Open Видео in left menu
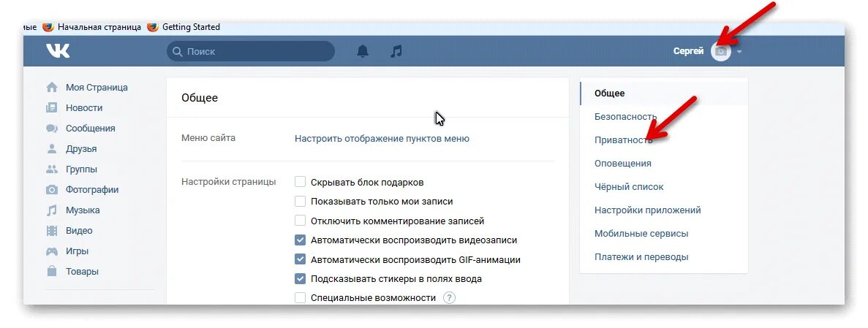This screenshot has height=328, width=868. tap(79, 231)
